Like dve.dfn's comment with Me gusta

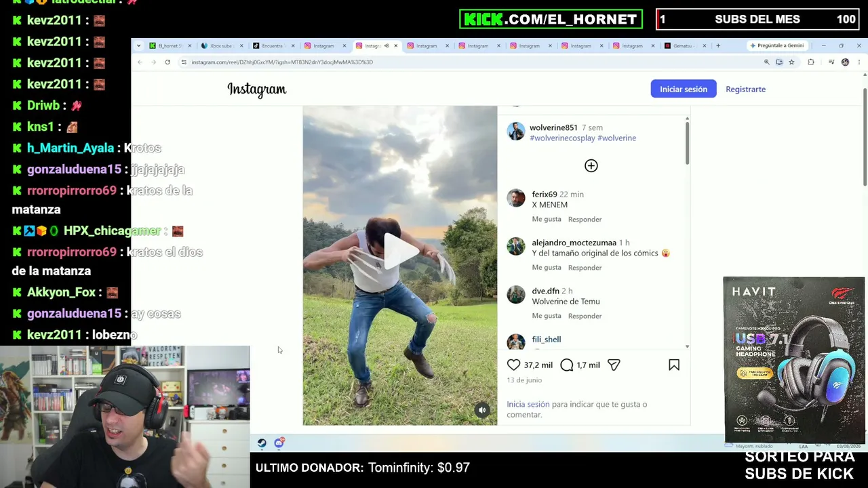tap(547, 316)
